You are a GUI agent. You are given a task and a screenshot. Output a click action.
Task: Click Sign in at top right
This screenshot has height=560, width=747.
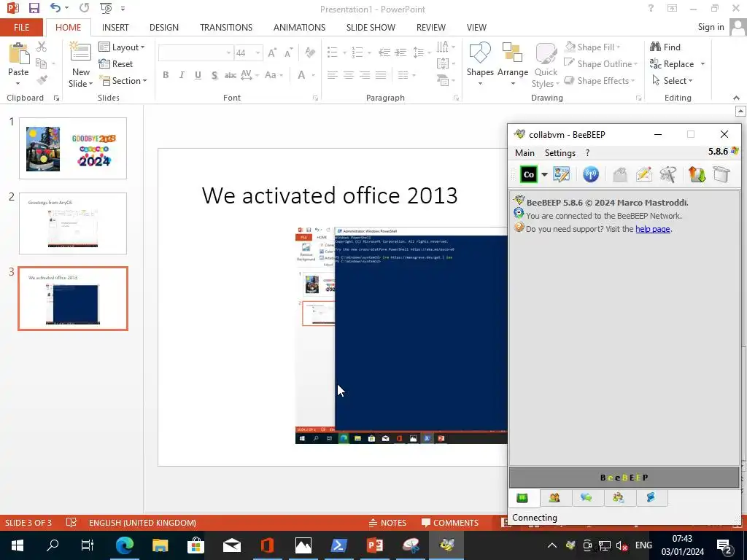coord(711,27)
